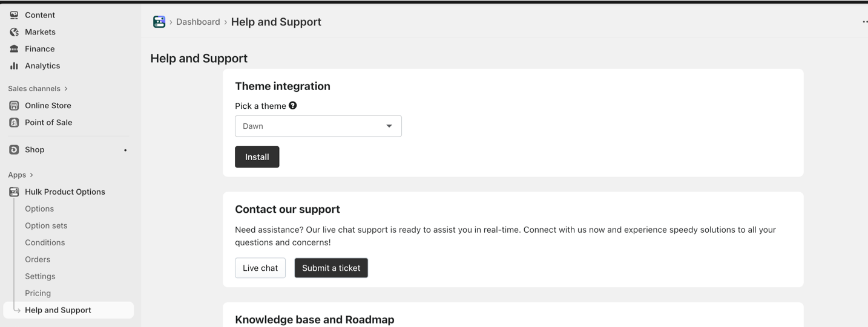
Task: Select Help and Support in the sidebar
Action: click(68, 311)
